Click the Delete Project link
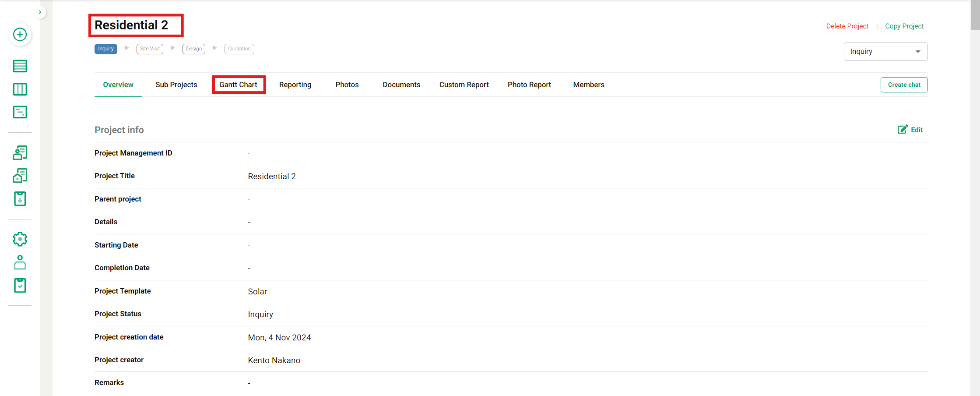This screenshot has width=980, height=396. 847,26
